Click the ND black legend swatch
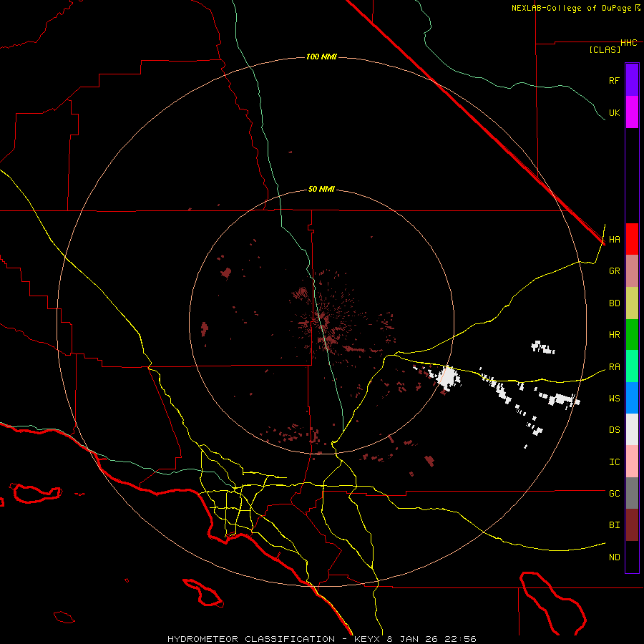644x644 pixels. click(632, 557)
